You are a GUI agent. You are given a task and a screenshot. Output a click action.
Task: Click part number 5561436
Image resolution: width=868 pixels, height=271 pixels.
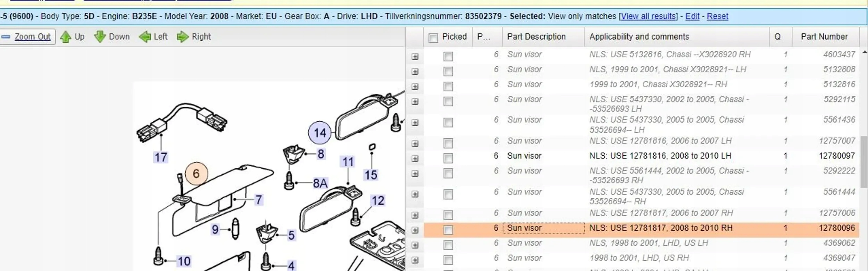pos(839,120)
